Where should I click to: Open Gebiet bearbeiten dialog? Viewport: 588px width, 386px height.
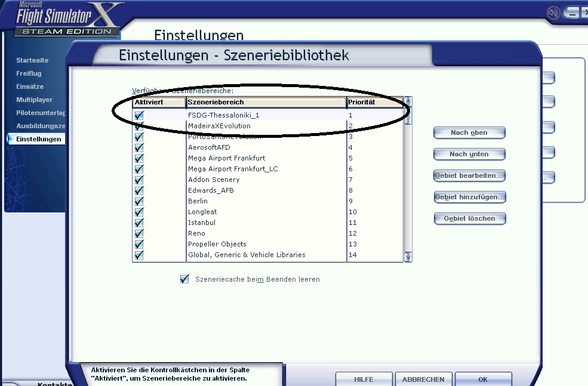click(x=469, y=175)
